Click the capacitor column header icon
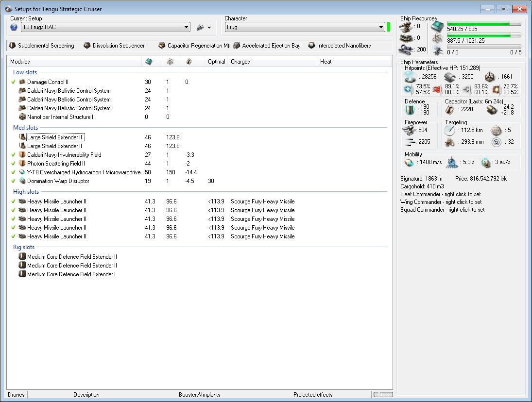 (x=189, y=62)
